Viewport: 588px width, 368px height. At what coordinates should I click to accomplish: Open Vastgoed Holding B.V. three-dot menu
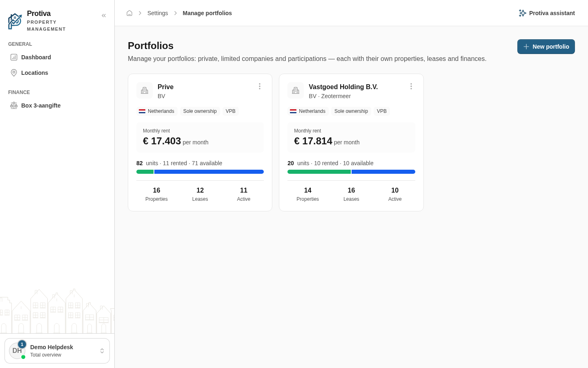point(411,86)
